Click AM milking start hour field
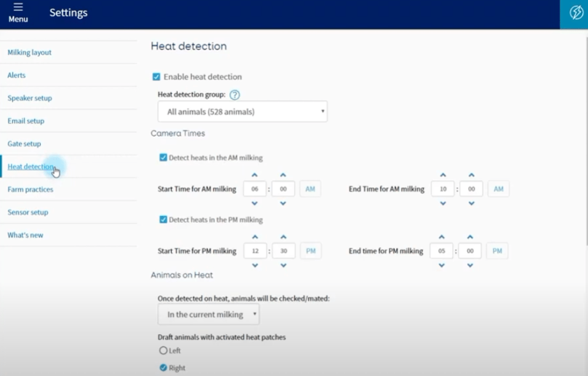 coord(254,189)
